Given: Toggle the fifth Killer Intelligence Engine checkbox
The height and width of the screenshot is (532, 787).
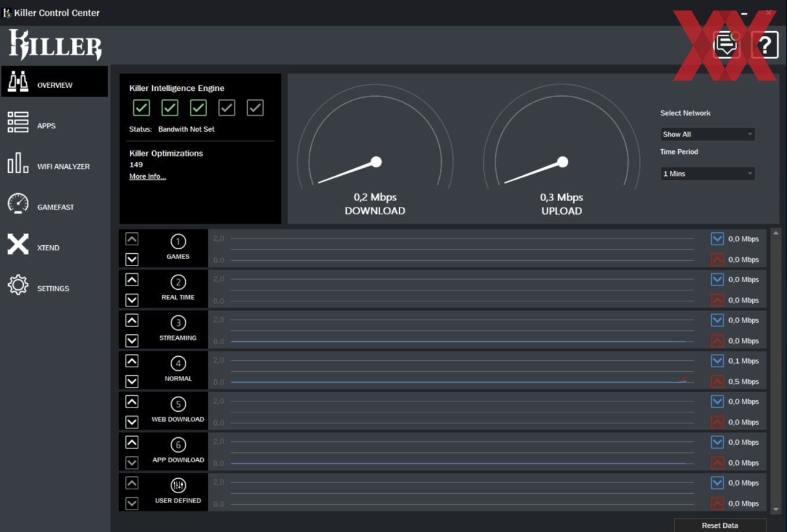Looking at the screenshot, I should click(255, 108).
